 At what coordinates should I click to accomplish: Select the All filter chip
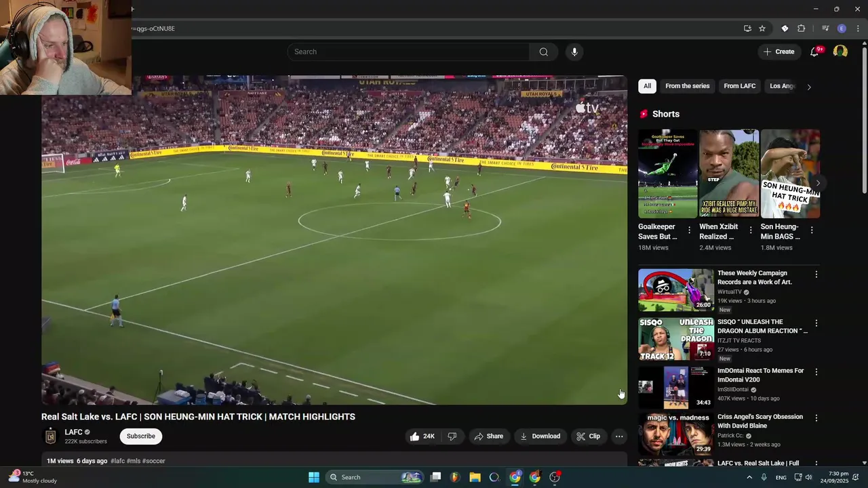pyautogui.click(x=648, y=86)
